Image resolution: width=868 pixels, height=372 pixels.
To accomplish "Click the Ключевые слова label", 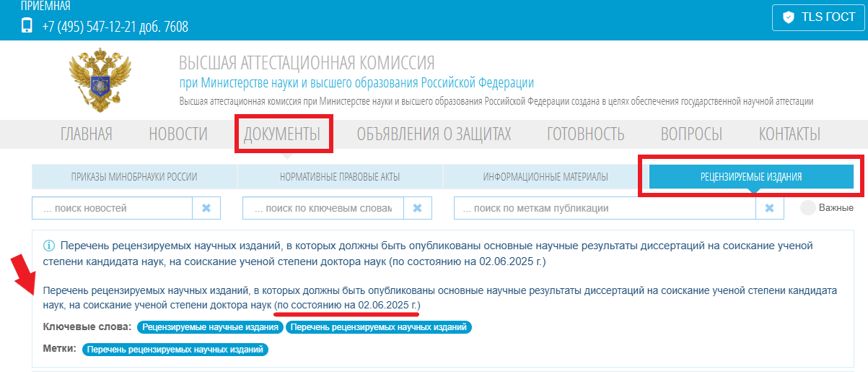I will point(87,327).
